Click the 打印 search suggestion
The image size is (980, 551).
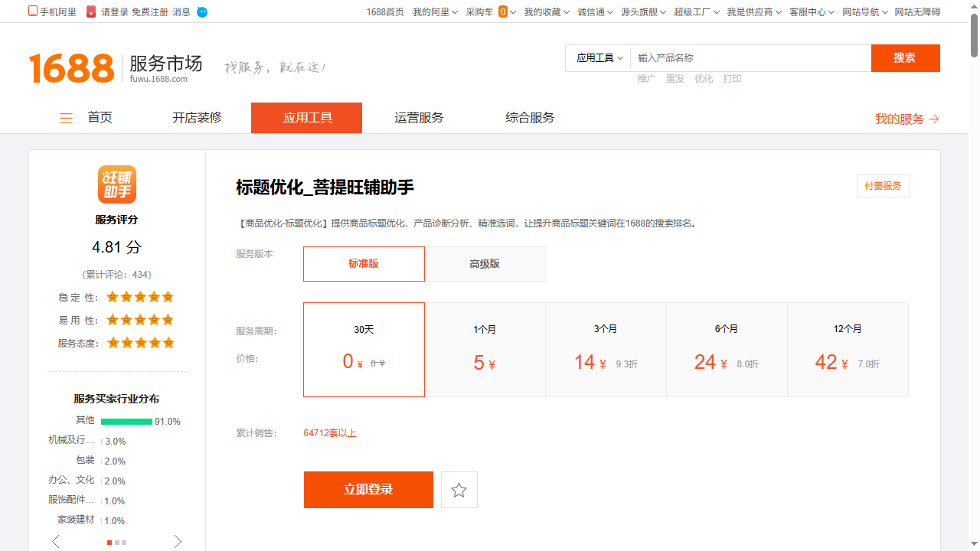tap(733, 79)
